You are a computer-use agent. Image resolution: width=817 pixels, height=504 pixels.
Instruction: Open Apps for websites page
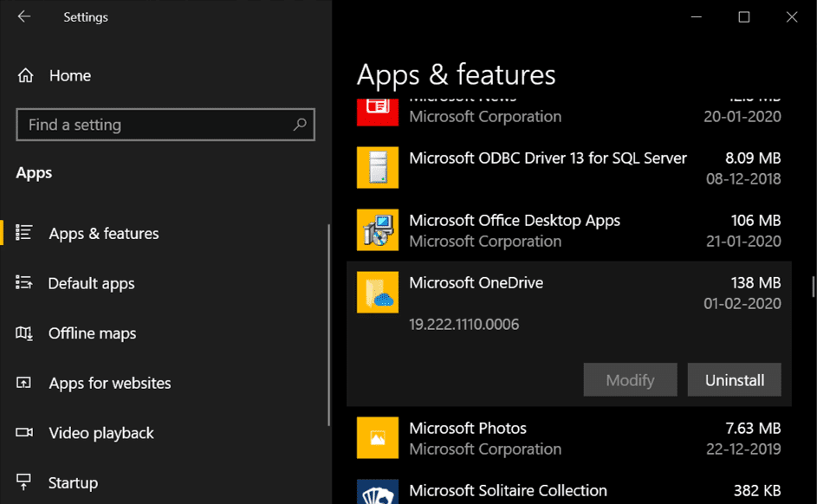pyautogui.click(x=110, y=384)
